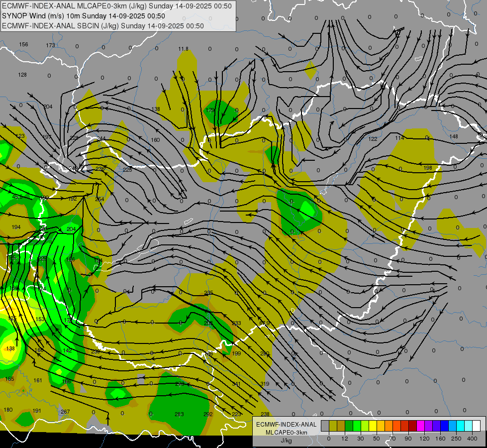Click the map value 128
This screenshot has height=448, width=487.
22,75
